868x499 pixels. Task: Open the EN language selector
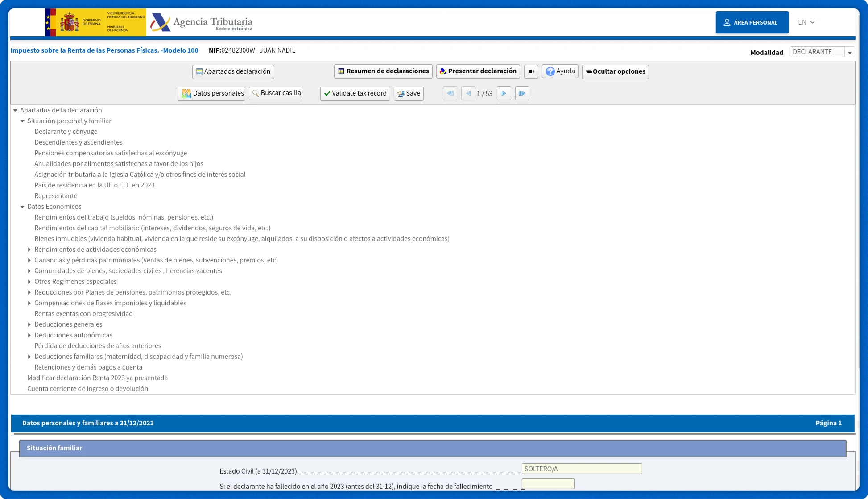tap(806, 22)
